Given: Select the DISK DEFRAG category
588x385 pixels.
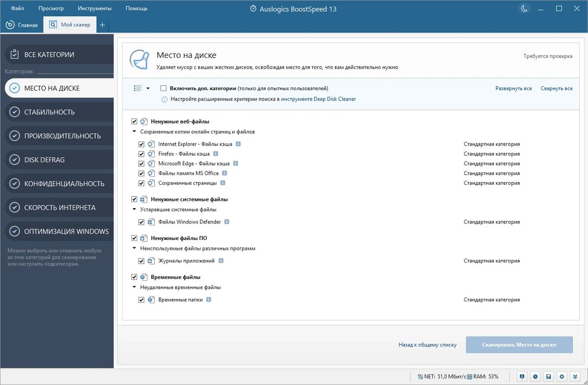Looking at the screenshot, I should coord(59,160).
